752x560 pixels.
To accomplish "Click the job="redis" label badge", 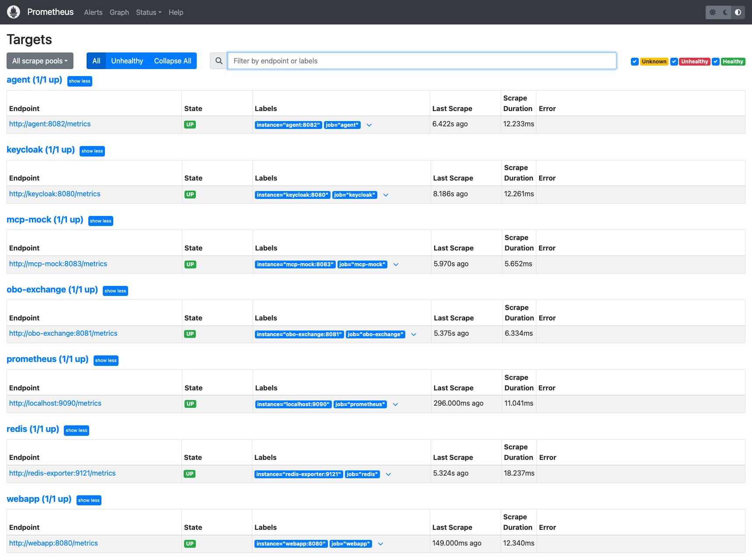I will [362, 474].
